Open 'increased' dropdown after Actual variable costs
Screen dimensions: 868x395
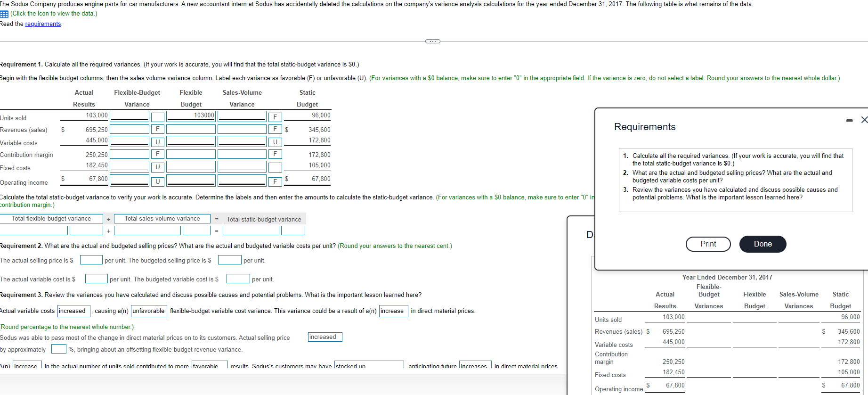click(x=74, y=311)
